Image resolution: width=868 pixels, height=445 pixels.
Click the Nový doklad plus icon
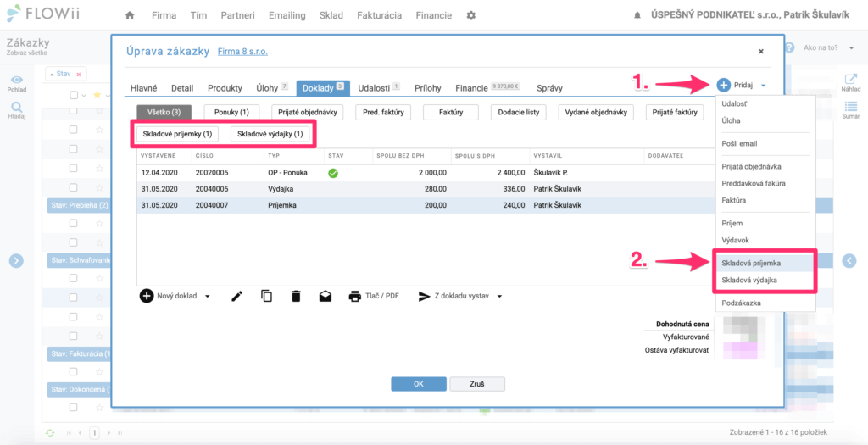[146, 296]
